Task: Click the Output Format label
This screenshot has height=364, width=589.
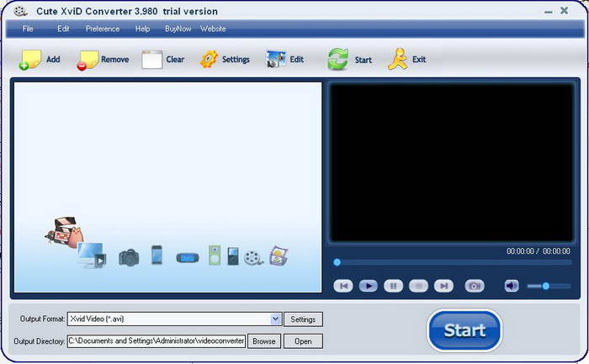Action: click(x=42, y=319)
